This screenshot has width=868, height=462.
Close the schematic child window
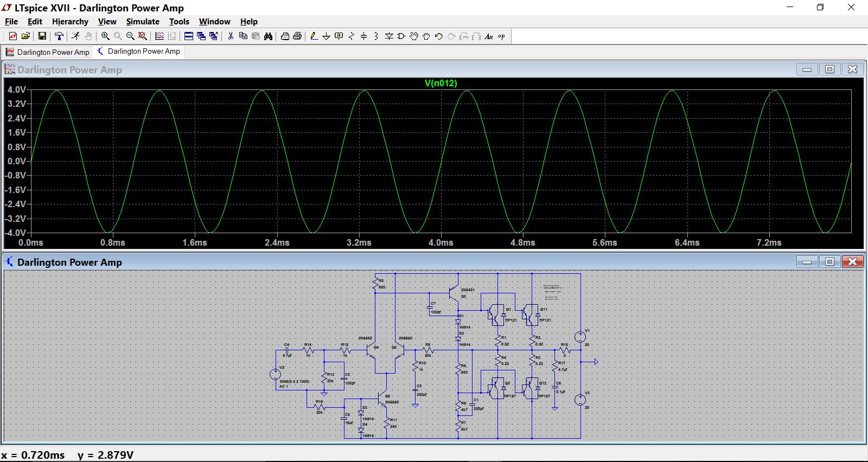point(852,262)
